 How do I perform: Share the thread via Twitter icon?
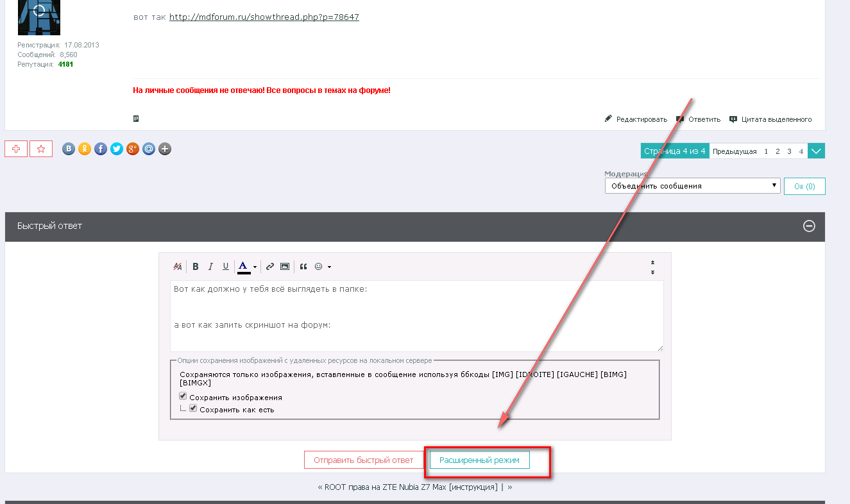pos(116,149)
